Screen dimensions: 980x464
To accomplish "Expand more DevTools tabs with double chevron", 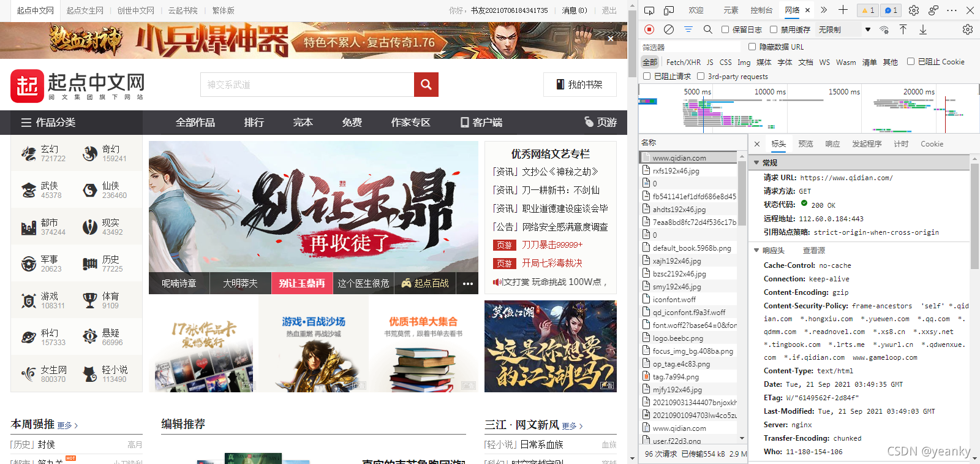I will pyautogui.click(x=824, y=10).
